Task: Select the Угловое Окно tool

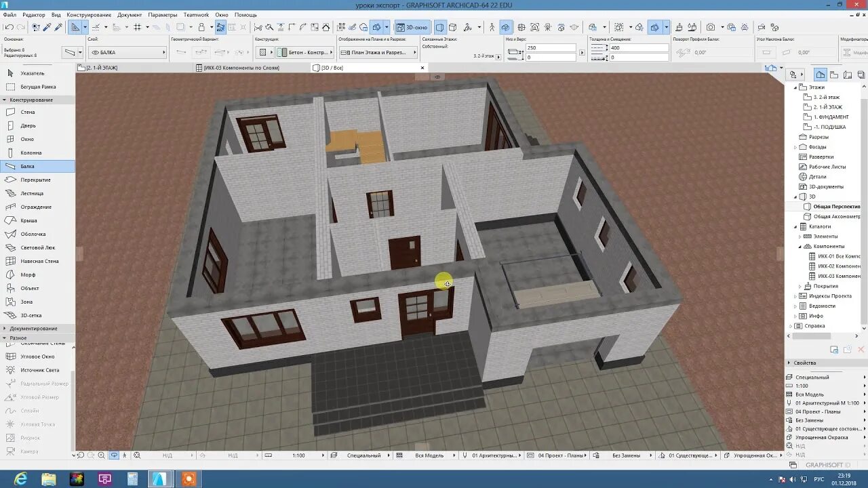Action: pos(37,357)
